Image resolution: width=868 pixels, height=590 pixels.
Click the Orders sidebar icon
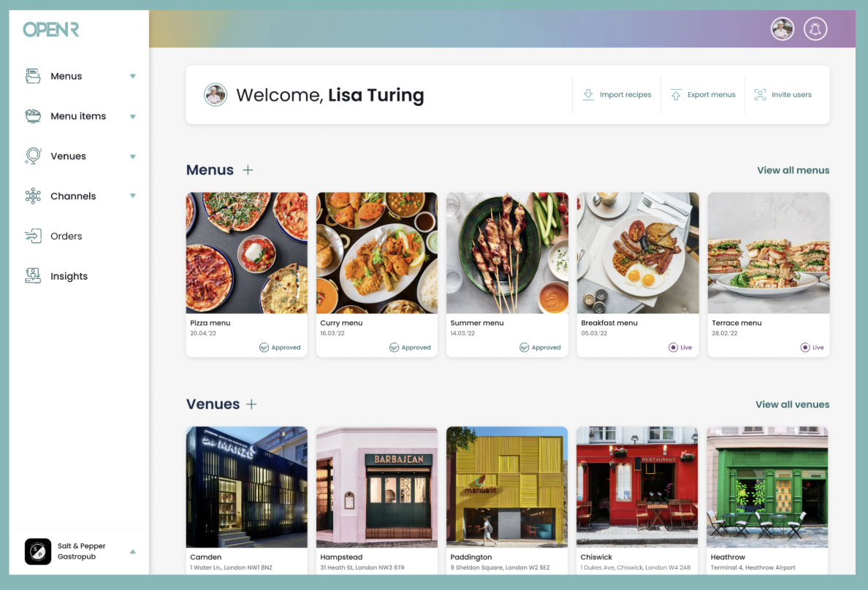click(33, 236)
